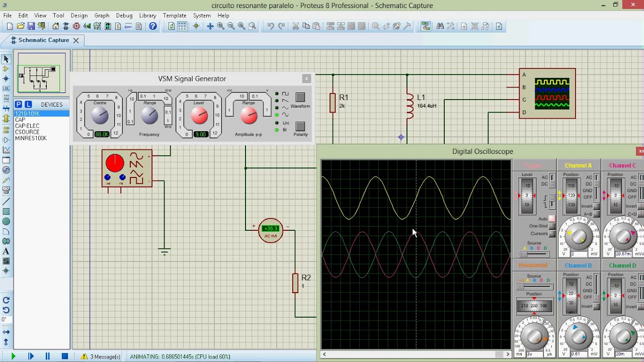Zoom in using the magnifier plus icon

click(221, 26)
